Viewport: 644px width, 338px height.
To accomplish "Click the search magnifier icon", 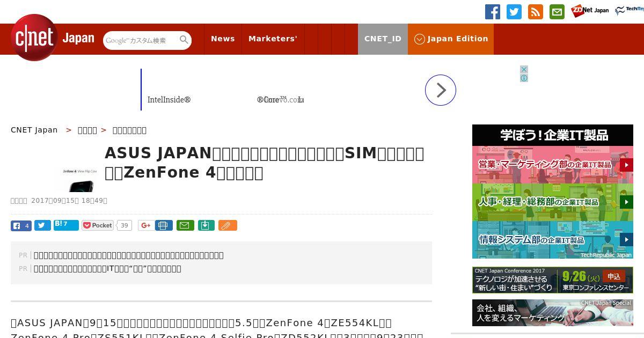I will pyautogui.click(x=184, y=40).
